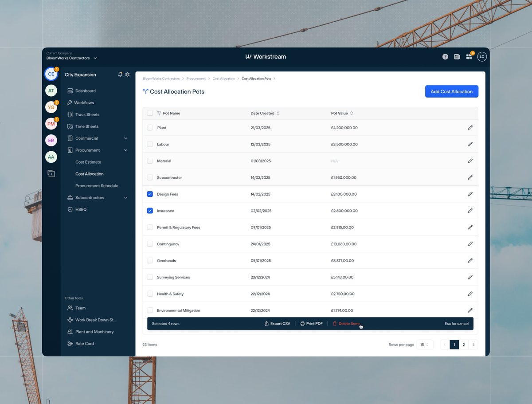532x404 pixels.
Task: Open the apps grid icon with badge
Action: pyautogui.click(x=469, y=57)
